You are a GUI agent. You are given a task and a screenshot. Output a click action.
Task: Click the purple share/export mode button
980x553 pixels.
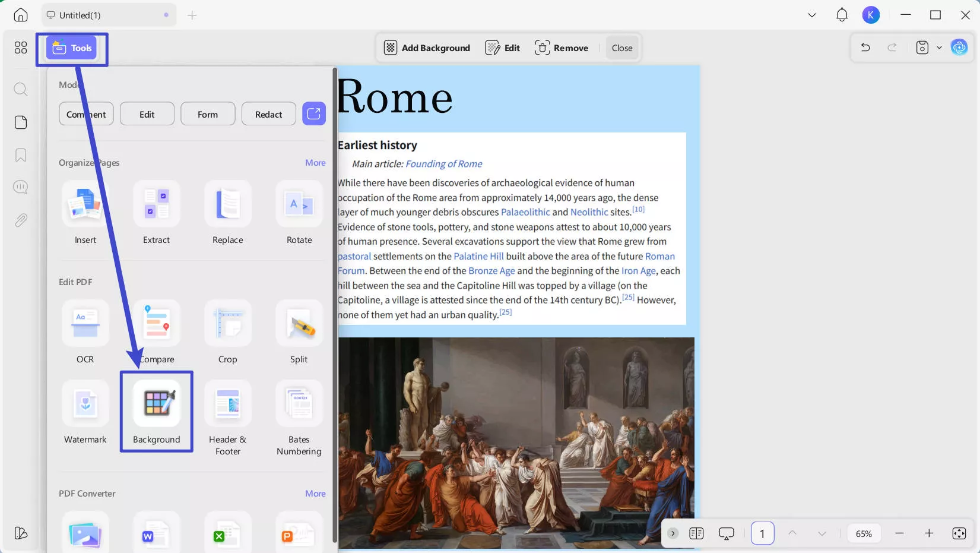[314, 113]
